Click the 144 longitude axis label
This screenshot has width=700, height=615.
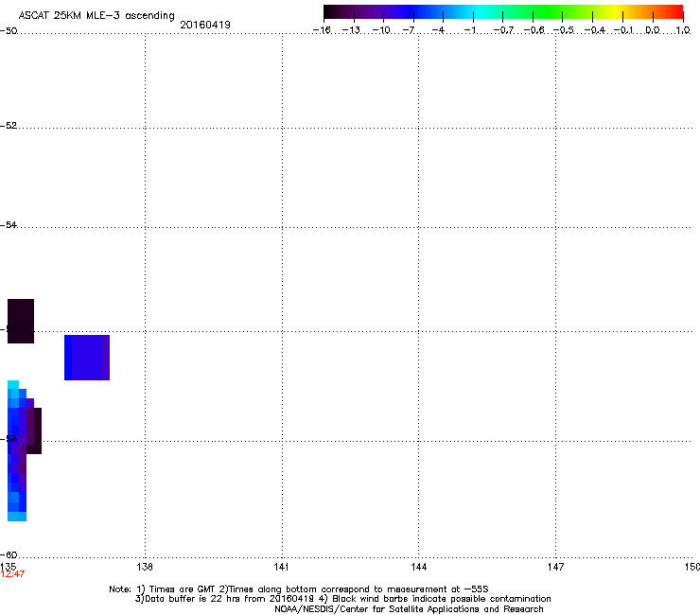click(418, 567)
